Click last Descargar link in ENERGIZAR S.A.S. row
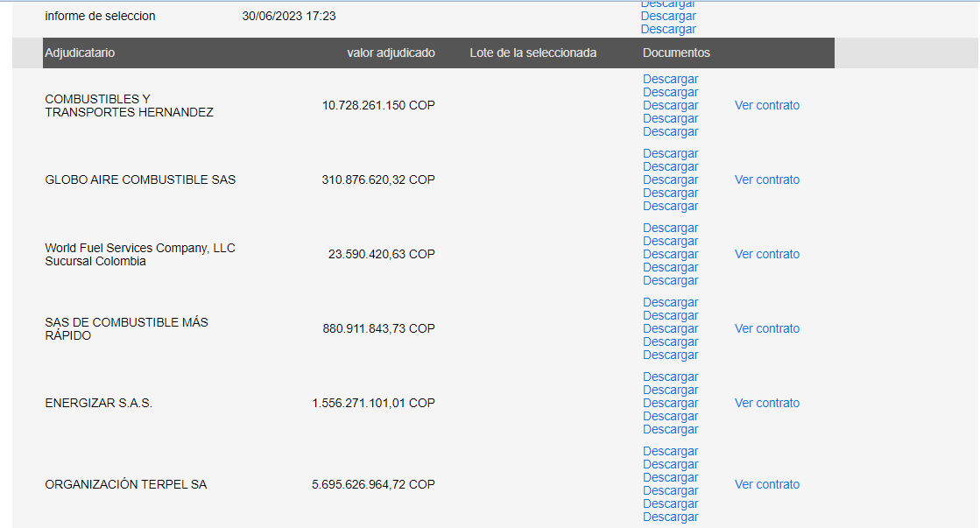The height and width of the screenshot is (528, 980). pos(670,429)
